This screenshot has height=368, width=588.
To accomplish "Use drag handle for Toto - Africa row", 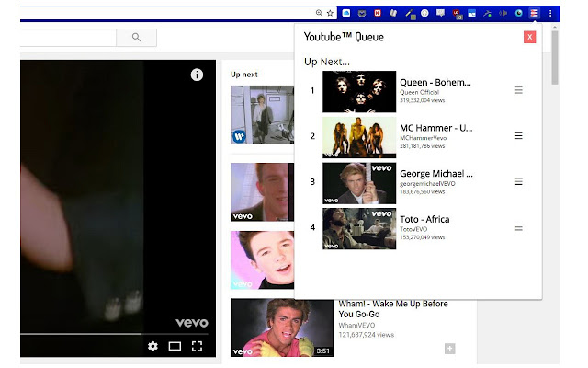I will [518, 227].
